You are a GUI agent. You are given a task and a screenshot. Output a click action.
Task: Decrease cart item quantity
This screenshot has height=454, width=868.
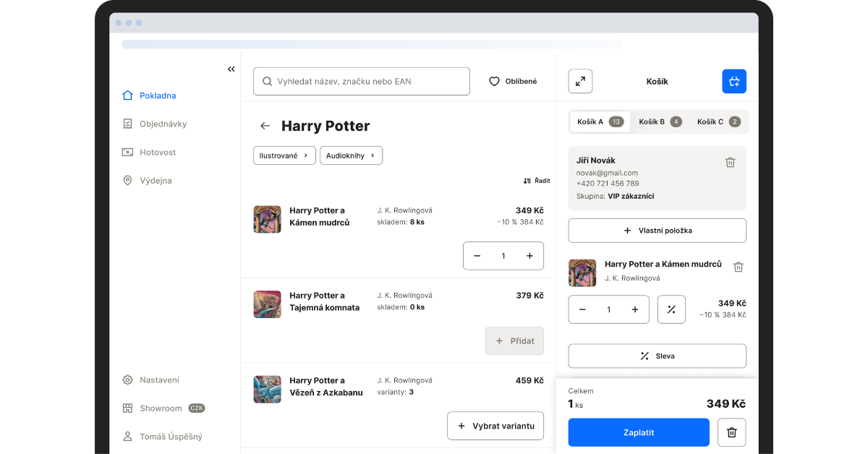pos(582,309)
